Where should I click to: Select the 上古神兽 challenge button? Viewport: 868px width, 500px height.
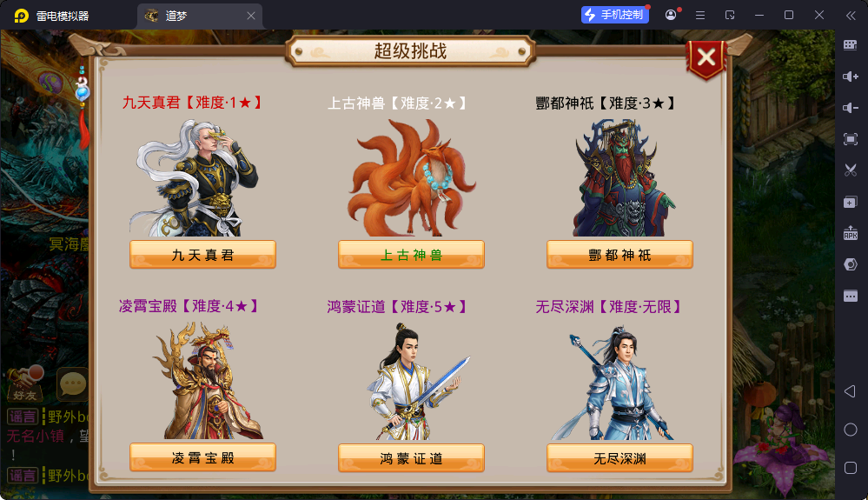pos(411,255)
